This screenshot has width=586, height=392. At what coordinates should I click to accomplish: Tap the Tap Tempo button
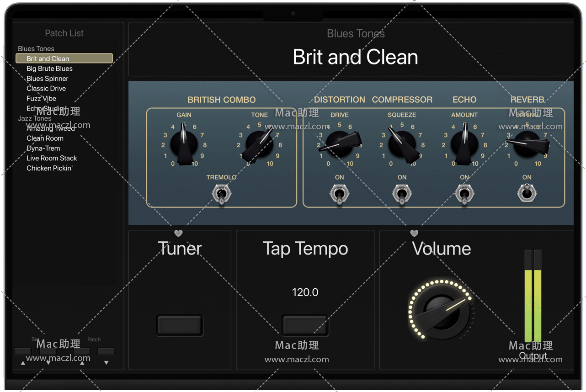tap(305, 325)
